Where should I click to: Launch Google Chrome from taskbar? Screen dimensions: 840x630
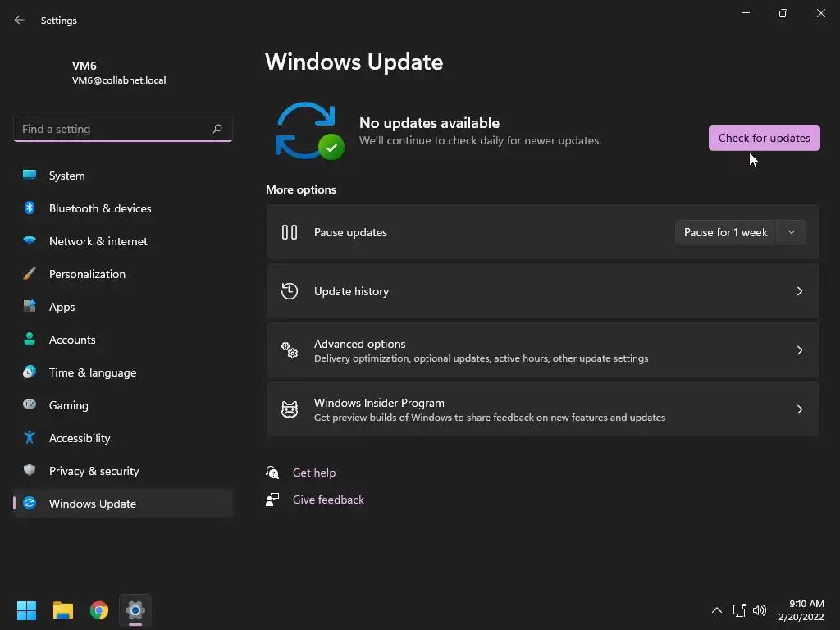click(x=99, y=610)
